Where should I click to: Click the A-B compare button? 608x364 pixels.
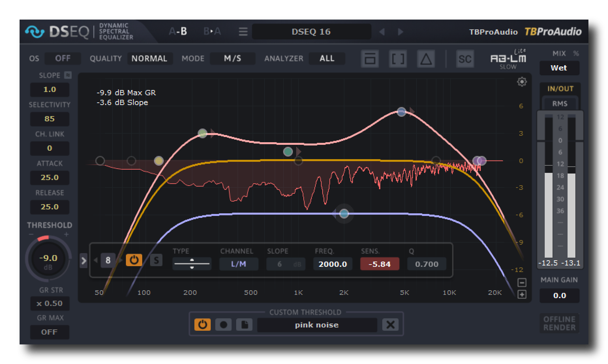point(178,31)
